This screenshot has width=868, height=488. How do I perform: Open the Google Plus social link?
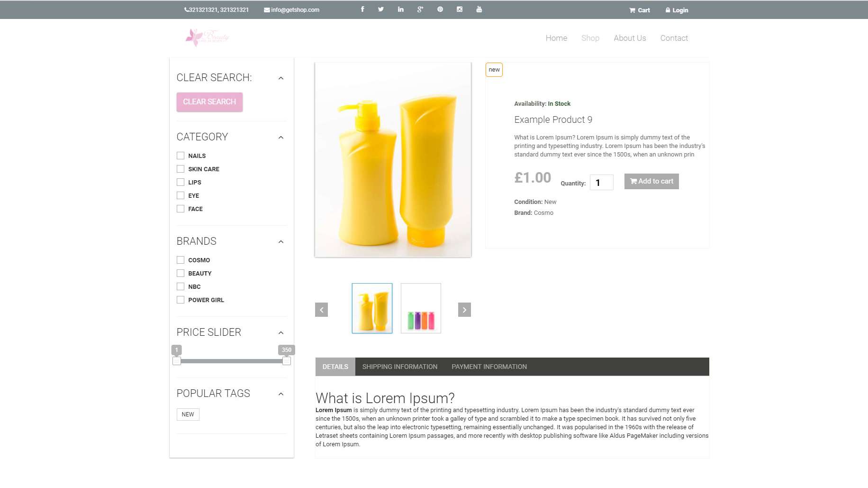coord(420,9)
